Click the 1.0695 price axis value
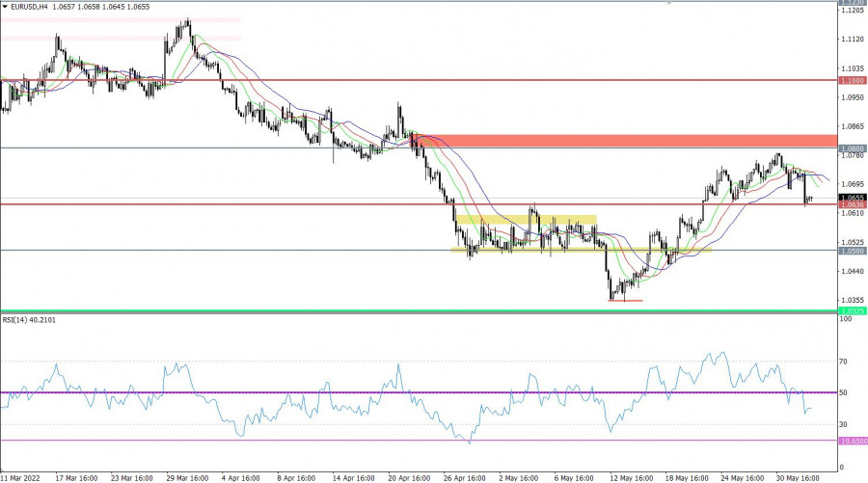The image size is (868, 483). (x=853, y=184)
